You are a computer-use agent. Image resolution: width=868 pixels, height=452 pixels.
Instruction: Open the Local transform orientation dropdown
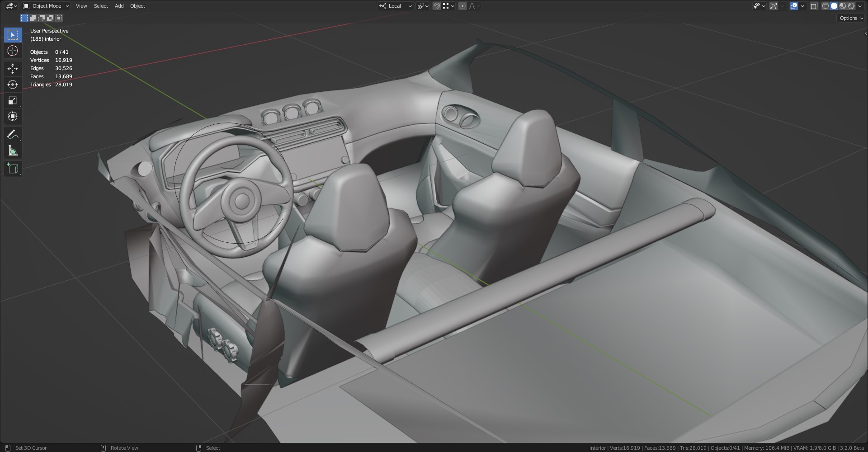395,6
